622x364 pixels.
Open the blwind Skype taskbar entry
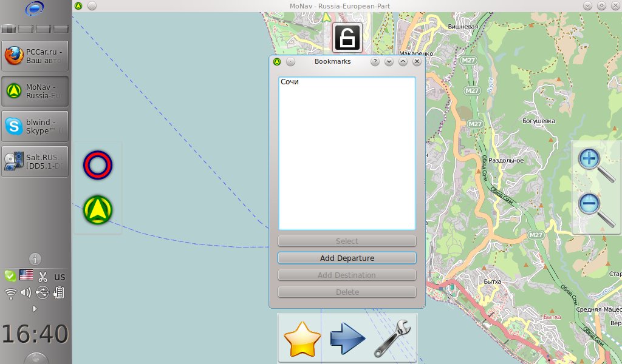tap(35, 126)
